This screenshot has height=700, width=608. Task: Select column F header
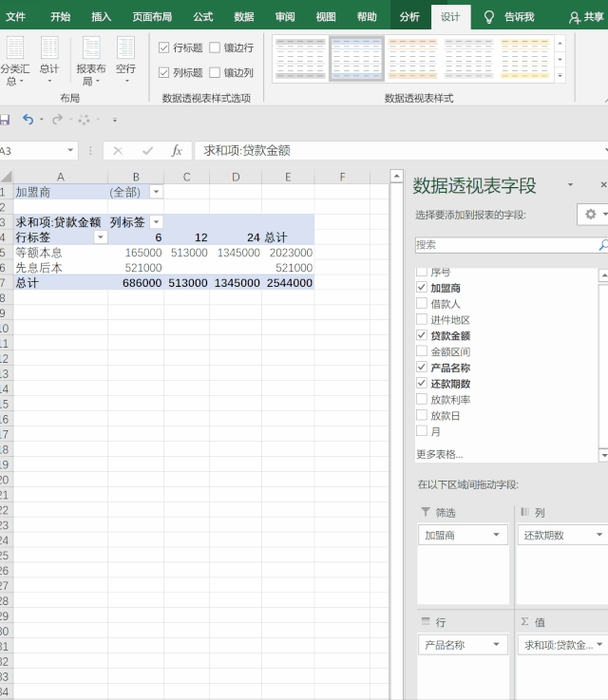tap(342, 177)
